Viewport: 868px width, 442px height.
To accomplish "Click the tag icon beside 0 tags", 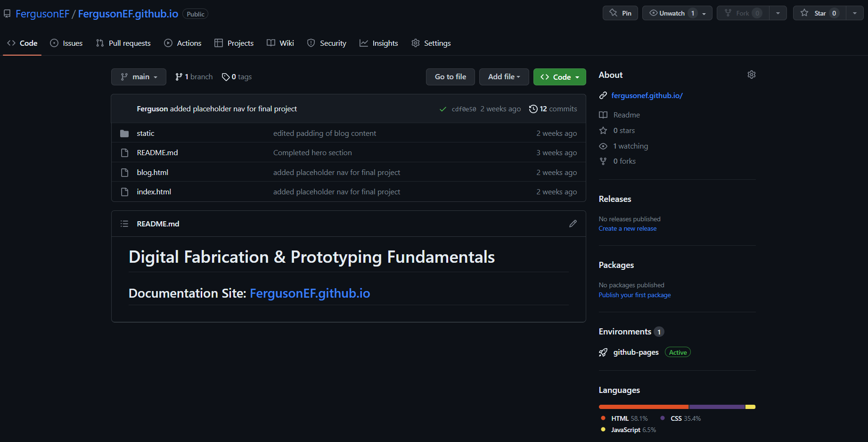I will click(226, 77).
